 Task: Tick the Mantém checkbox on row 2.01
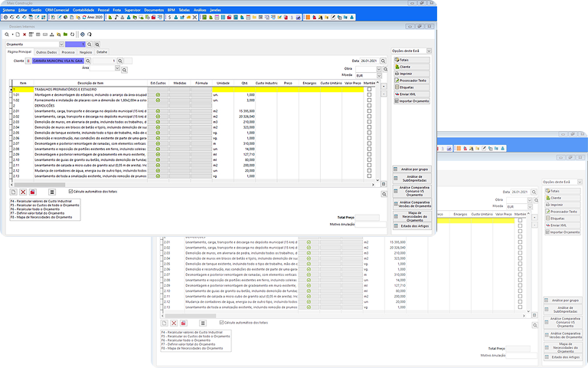[x=370, y=110]
